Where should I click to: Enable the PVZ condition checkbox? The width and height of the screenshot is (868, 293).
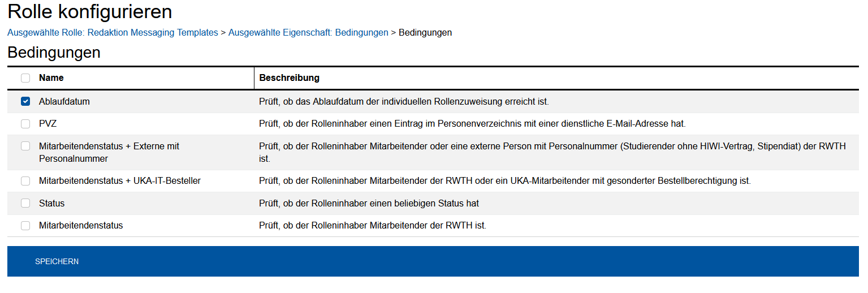tap(25, 124)
